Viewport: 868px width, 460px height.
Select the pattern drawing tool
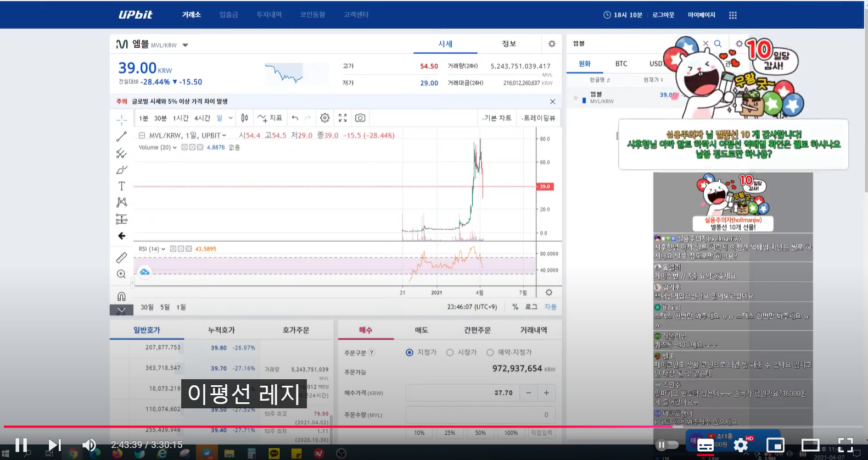click(x=121, y=202)
